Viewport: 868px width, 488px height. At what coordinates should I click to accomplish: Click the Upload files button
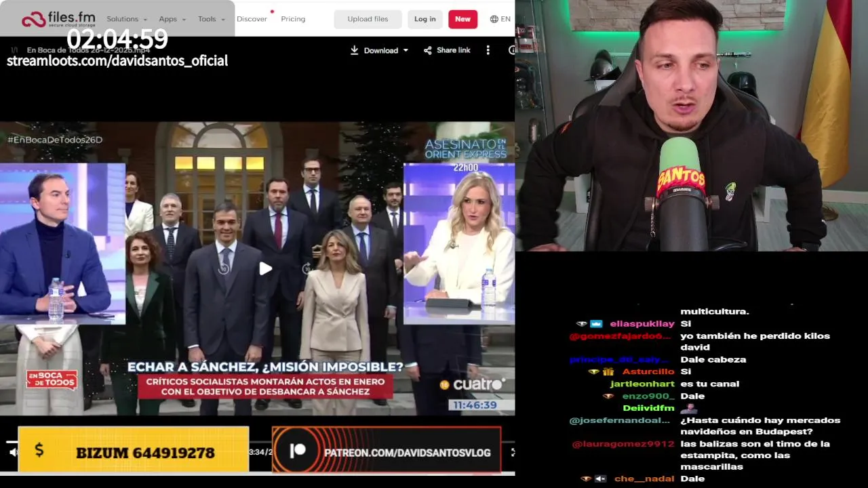coord(368,19)
